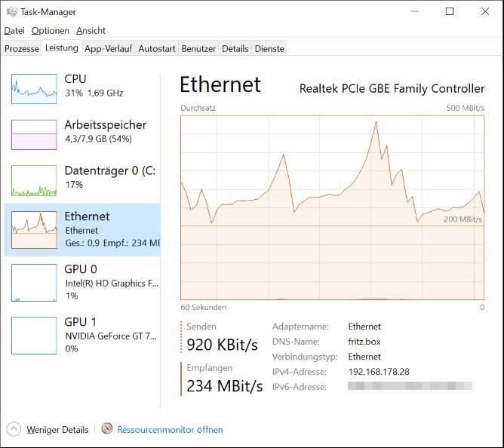The width and height of the screenshot is (504, 448).
Task: Click the Ressourcenmonitor icon
Action: click(107, 429)
